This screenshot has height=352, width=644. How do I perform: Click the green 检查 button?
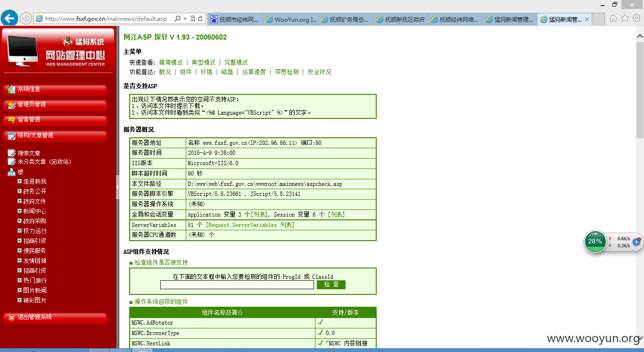(331, 285)
